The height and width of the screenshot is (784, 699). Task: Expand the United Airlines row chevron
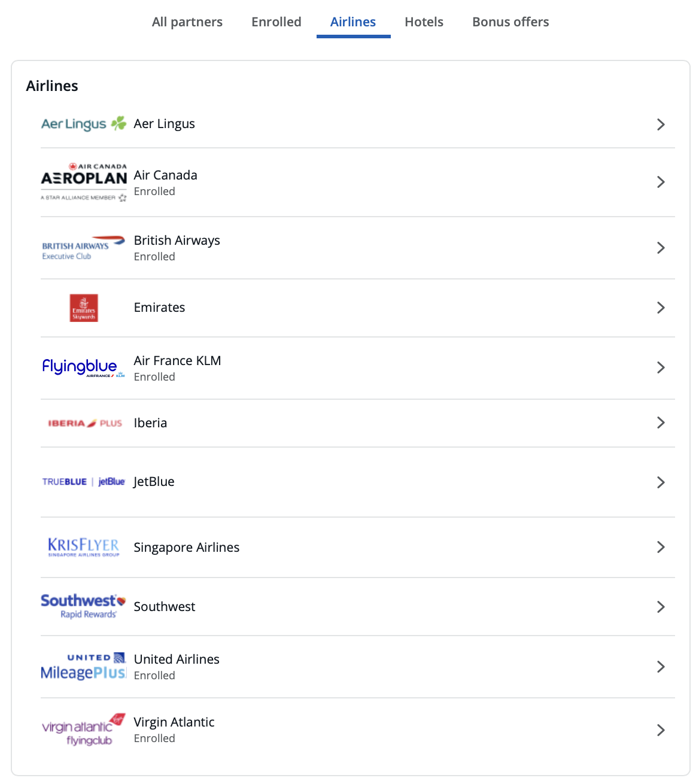coord(661,667)
